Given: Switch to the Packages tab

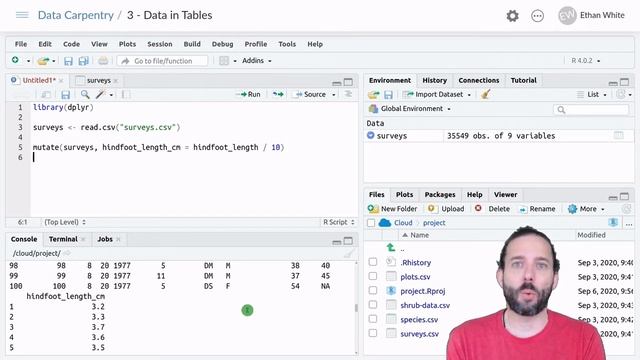Looking at the screenshot, I should point(440,195).
